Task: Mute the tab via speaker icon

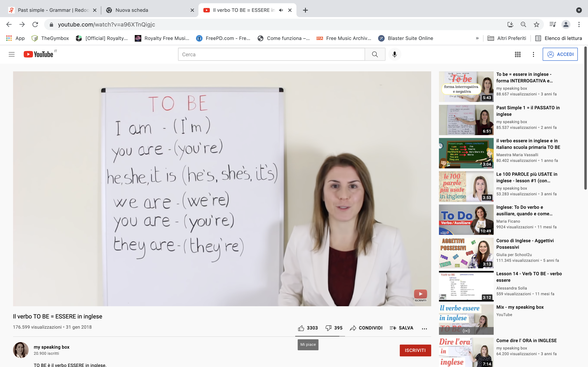Action: click(281, 10)
